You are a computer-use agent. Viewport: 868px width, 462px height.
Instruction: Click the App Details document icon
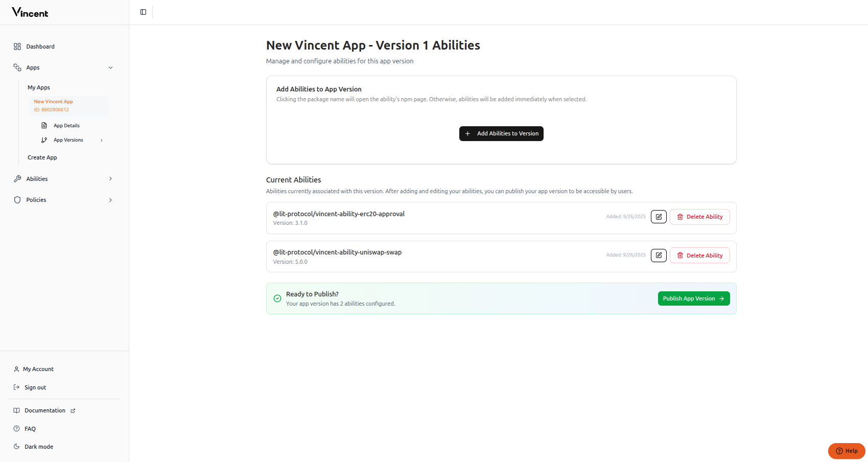[44, 125]
